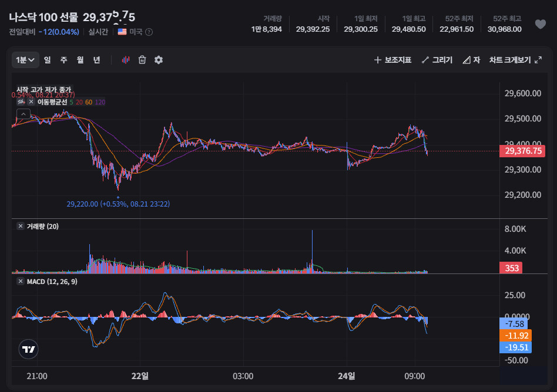Open 보조지표 add indicator button
557x392 pixels.
[392, 60]
